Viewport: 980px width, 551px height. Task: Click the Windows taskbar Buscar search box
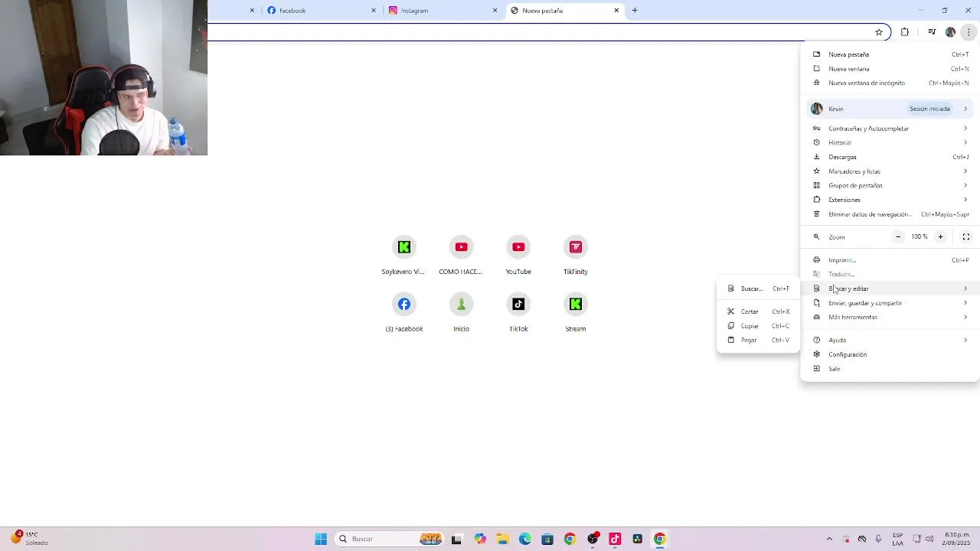pos(390,539)
